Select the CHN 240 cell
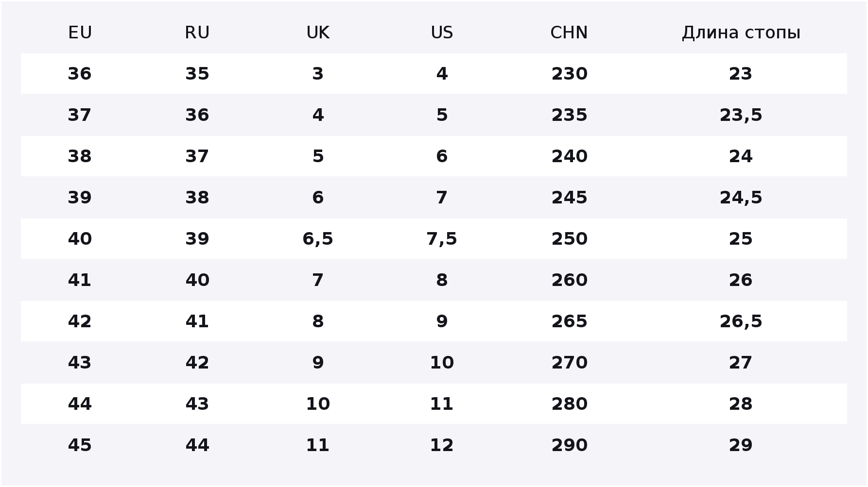Viewport: 868px width, 487px height. [569, 156]
